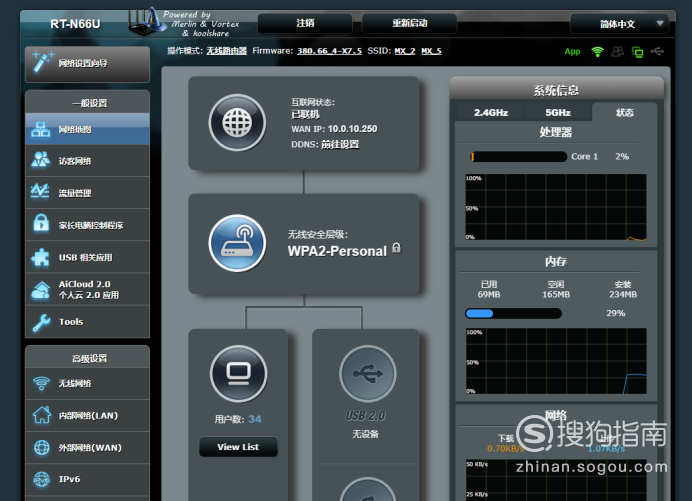Click the RT-N66U model title

[75, 24]
